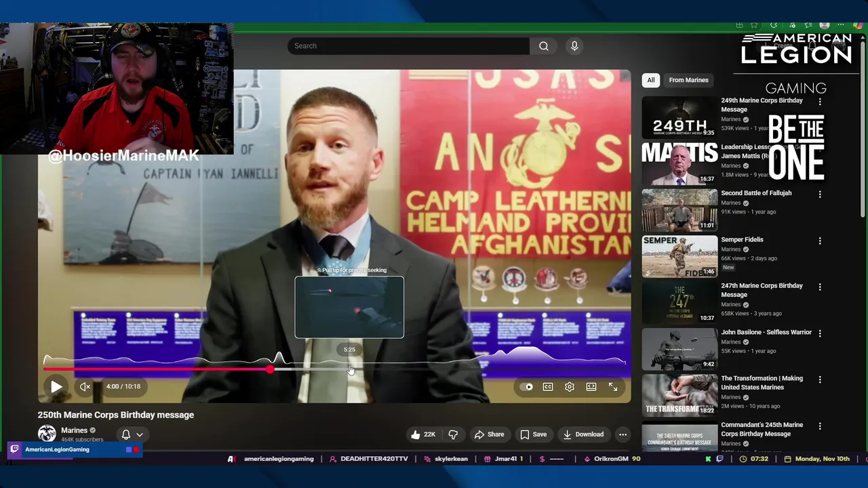Unmute the video with the speaker icon

point(85,386)
